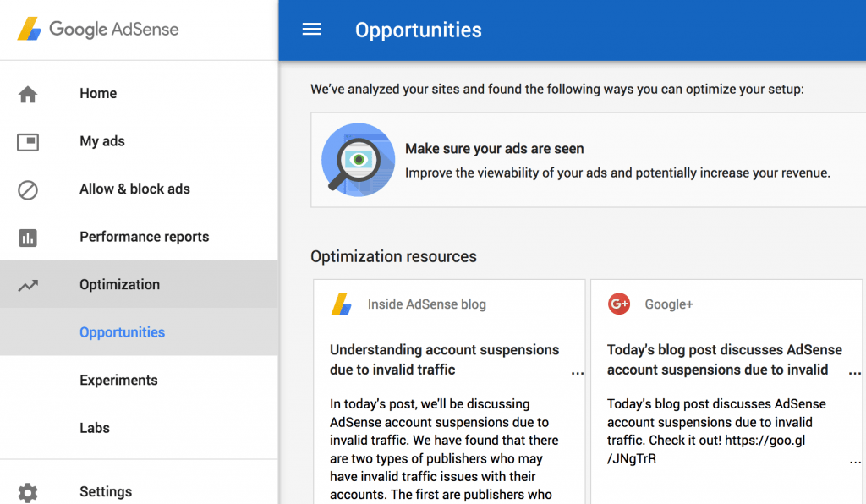Open Experiments in the sidebar
The height and width of the screenshot is (504, 866).
(118, 381)
